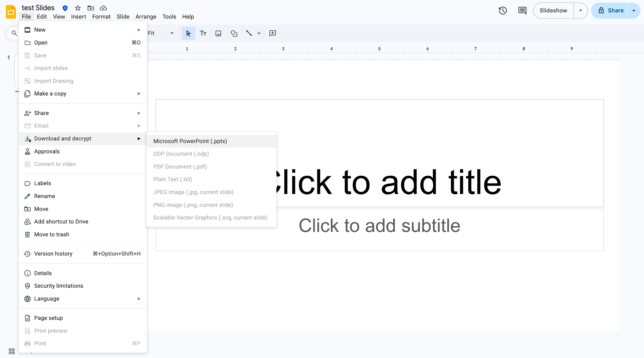Click the subtitle placeholder on the slide
The width and height of the screenshot is (644, 358).
(379, 225)
